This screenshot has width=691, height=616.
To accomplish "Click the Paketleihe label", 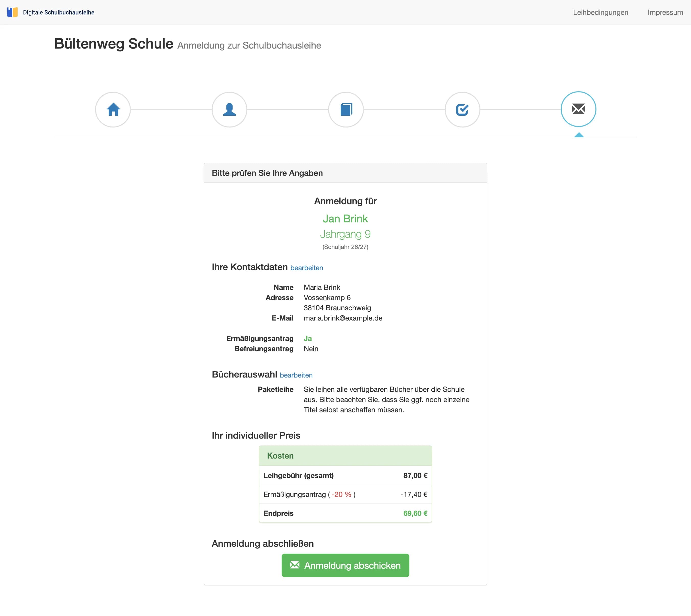I will click(276, 389).
